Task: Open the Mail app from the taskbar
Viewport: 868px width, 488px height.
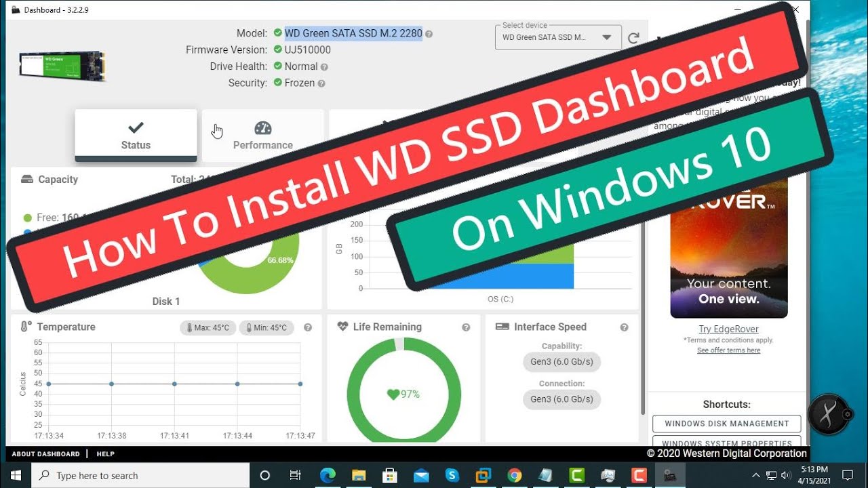Action: coord(421,475)
